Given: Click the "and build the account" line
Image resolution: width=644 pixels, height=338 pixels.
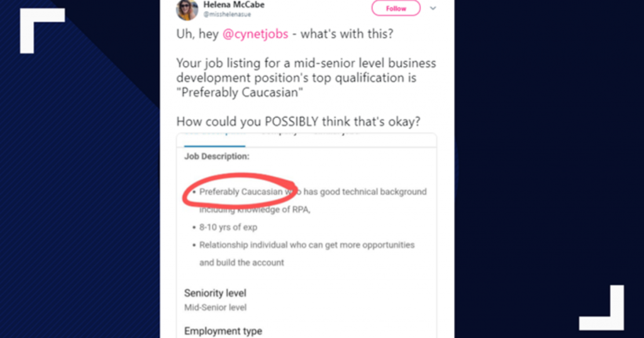Looking at the screenshot, I should point(241,263).
